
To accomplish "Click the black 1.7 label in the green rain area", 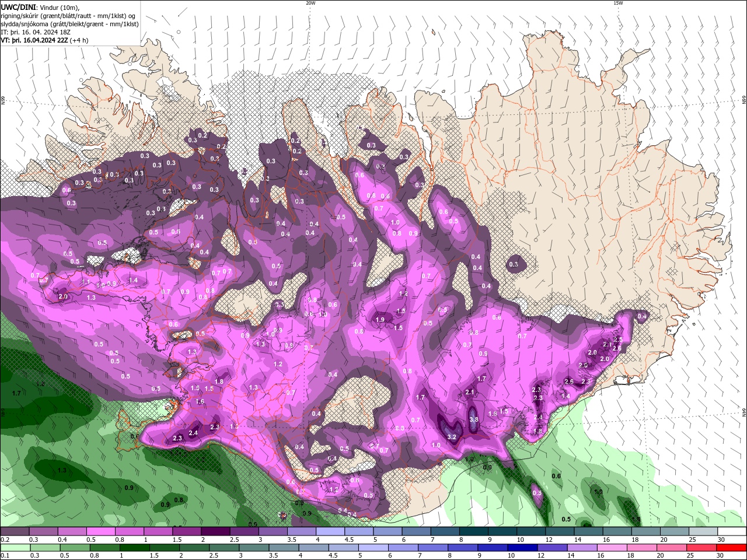I will point(16,394).
